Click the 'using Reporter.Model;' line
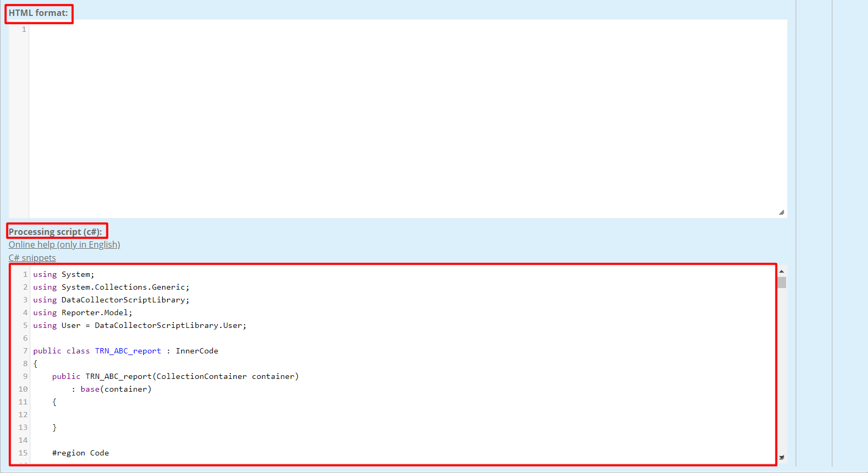Viewport: 868px width, 473px height. (83, 312)
